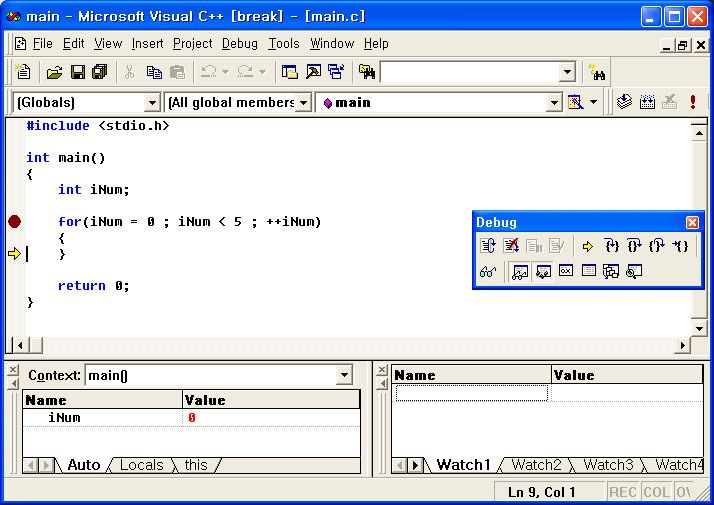Open a file with the Open folder icon
This screenshot has width=714, height=505.
coord(54,72)
